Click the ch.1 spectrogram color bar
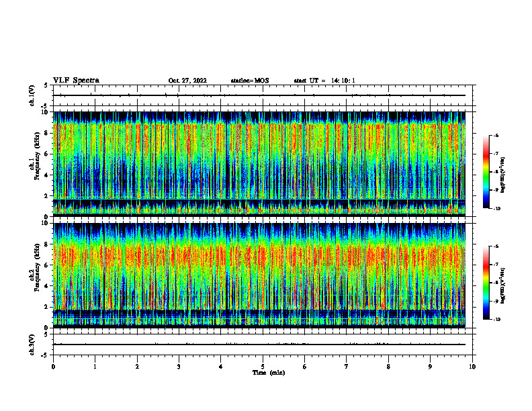The image size is (532, 411). [x=486, y=172]
